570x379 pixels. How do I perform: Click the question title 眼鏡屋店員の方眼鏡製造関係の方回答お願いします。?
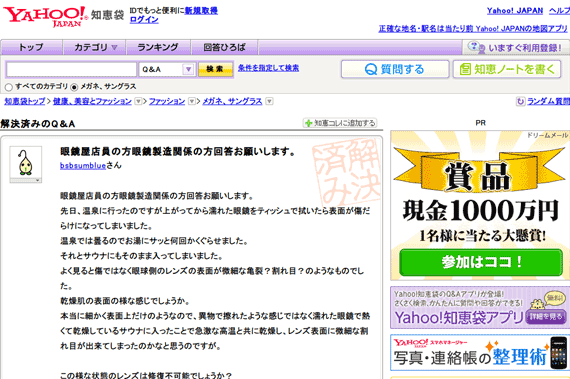coord(178,151)
